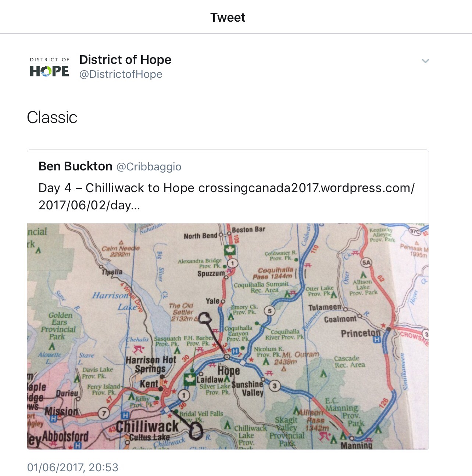
Task: Click the "Hope" town label on map
Action: click(228, 371)
